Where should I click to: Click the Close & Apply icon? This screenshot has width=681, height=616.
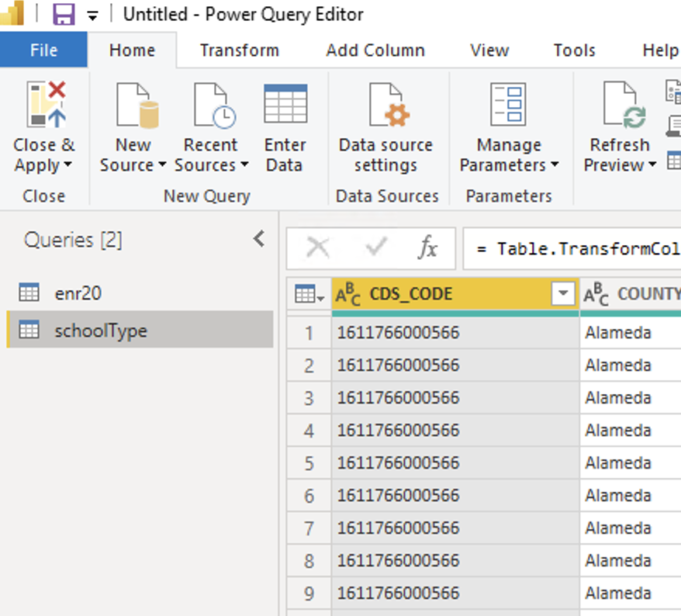point(46,104)
